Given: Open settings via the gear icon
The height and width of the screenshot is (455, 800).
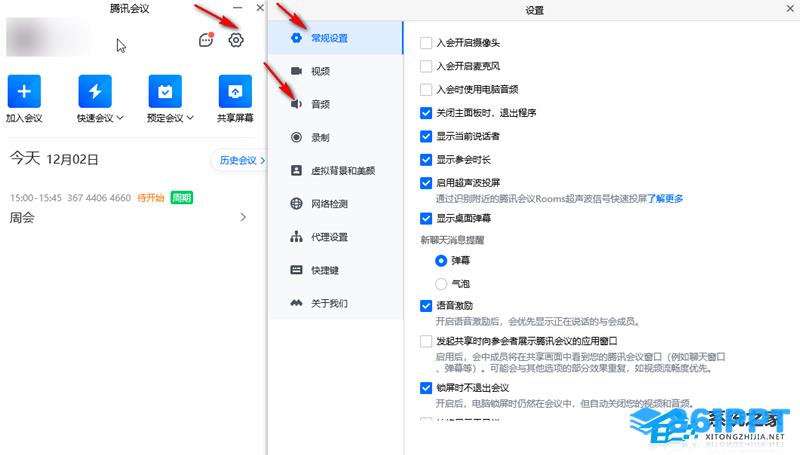Looking at the screenshot, I should [236, 40].
